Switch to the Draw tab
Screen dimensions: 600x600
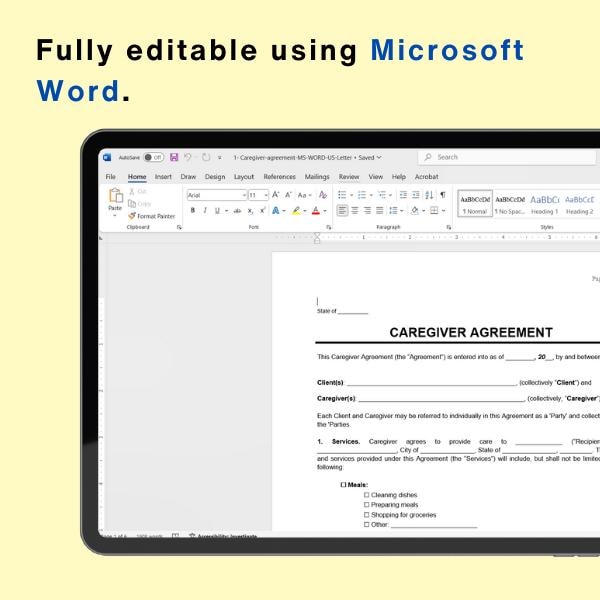188,177
